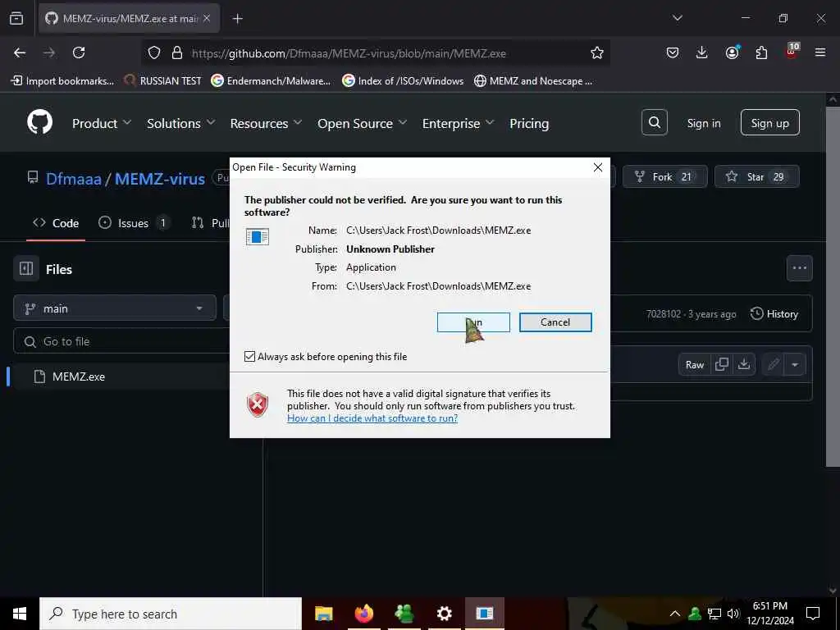840x630 pixels.
Task: Click the volume speaker tray icon
Action: point(733,614)
